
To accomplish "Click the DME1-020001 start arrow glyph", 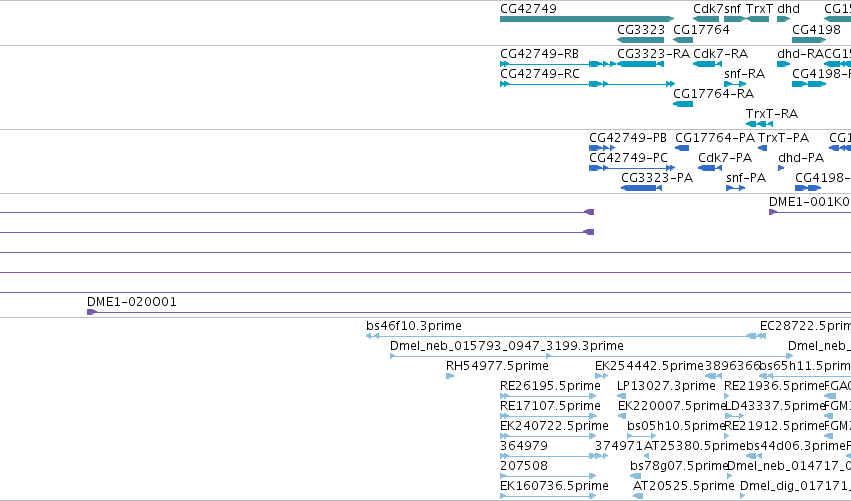I will (92, 312).
